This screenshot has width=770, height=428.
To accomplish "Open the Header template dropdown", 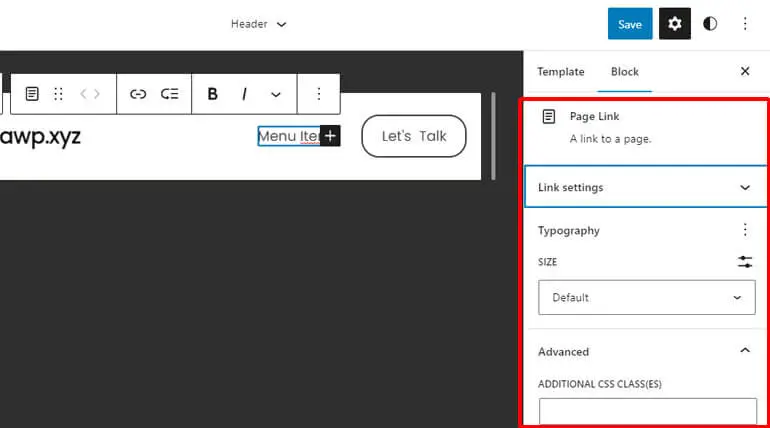I will [258, 24].
